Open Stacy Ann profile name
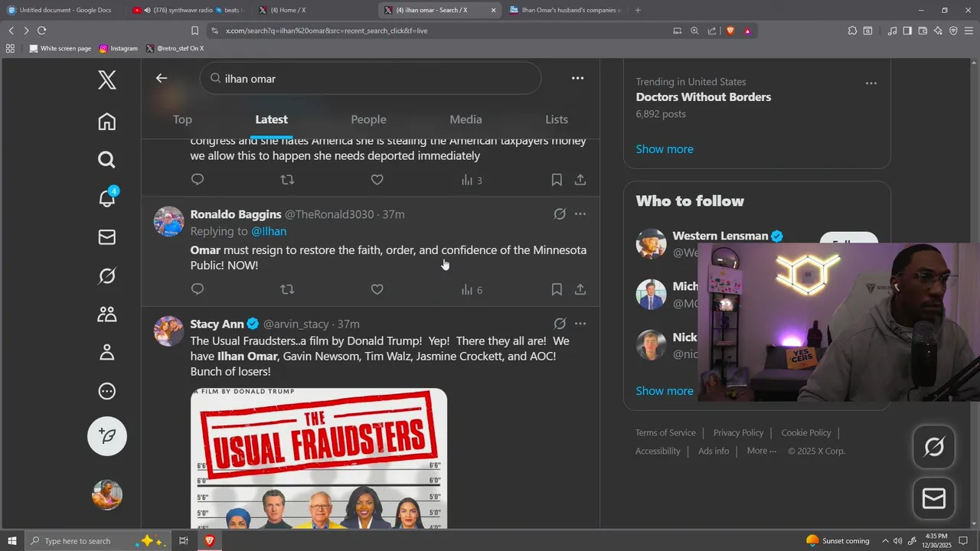The height and width of the screenshot is (551, 980). click(217, 324)
